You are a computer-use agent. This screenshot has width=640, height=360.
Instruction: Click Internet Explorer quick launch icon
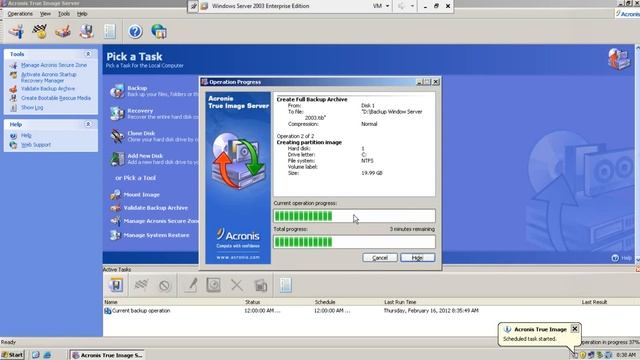click(47, 355)
